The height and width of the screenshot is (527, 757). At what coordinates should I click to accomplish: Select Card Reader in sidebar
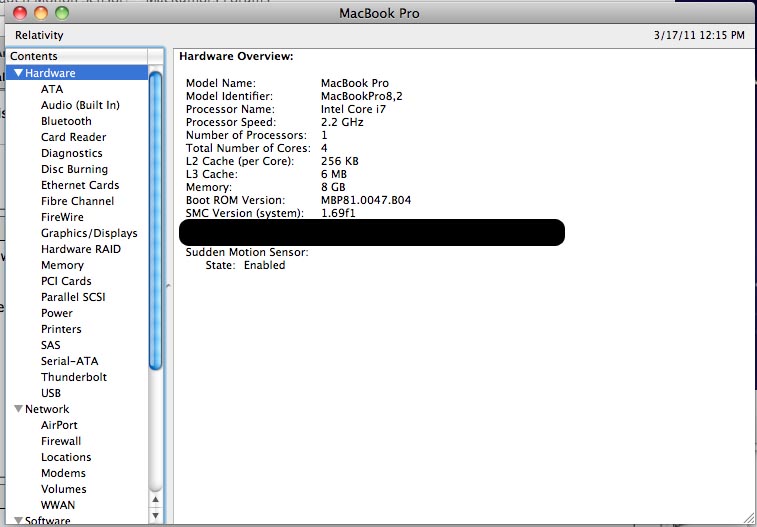pyautogui.click(x=73, y=137)
